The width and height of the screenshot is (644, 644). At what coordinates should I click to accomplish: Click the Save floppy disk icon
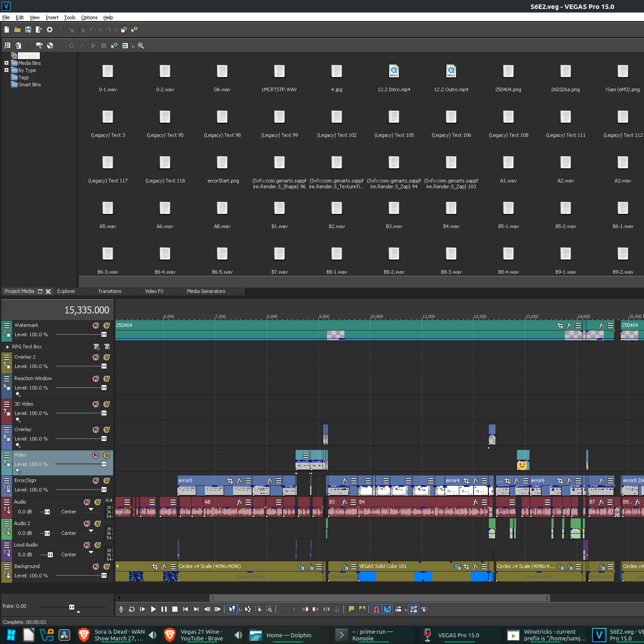(28, 30)
